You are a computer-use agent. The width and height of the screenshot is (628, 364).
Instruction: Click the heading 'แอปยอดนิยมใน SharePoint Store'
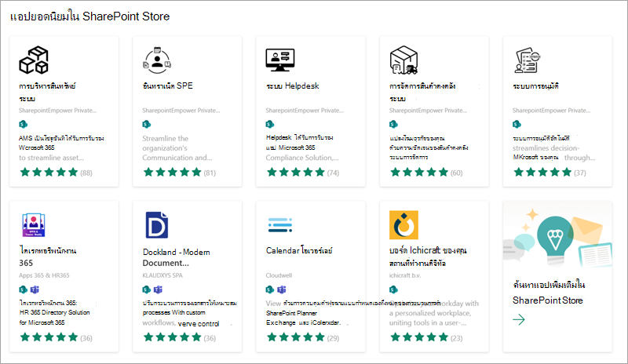[x=89, y=16]
